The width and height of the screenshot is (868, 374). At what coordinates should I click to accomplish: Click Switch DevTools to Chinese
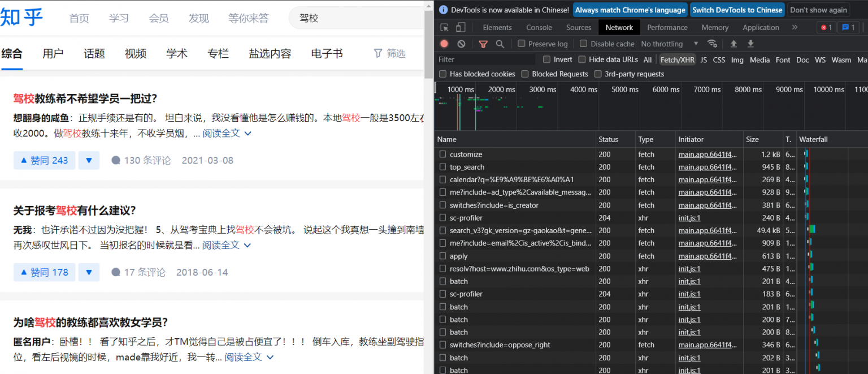click(x=737, y=10)
